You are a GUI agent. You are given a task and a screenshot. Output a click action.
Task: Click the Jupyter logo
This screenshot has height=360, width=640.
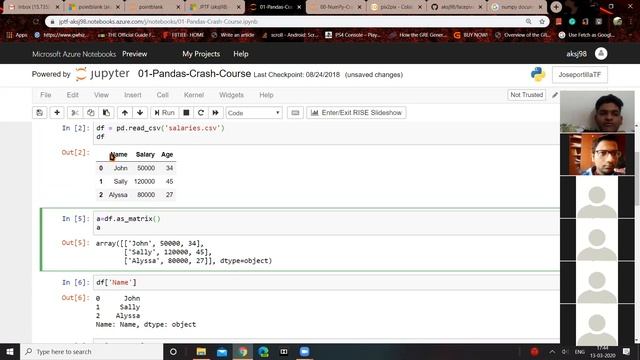point(102,74)
